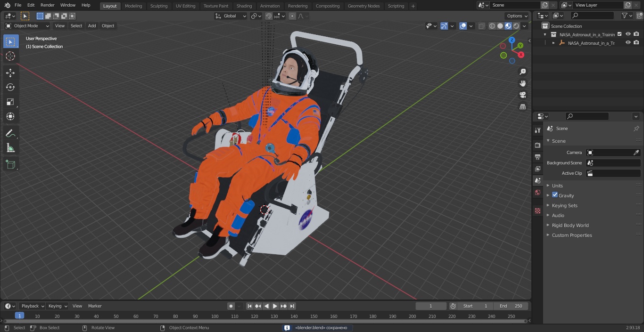
Task: Switch to solid viewport shading
Action: click(x=500, y=26)
